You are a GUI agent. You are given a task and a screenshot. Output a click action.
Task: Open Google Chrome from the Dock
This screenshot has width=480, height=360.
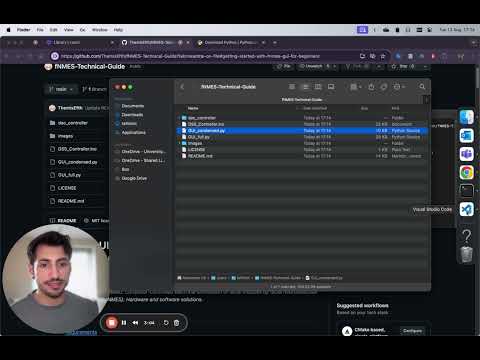coord(466,172)
